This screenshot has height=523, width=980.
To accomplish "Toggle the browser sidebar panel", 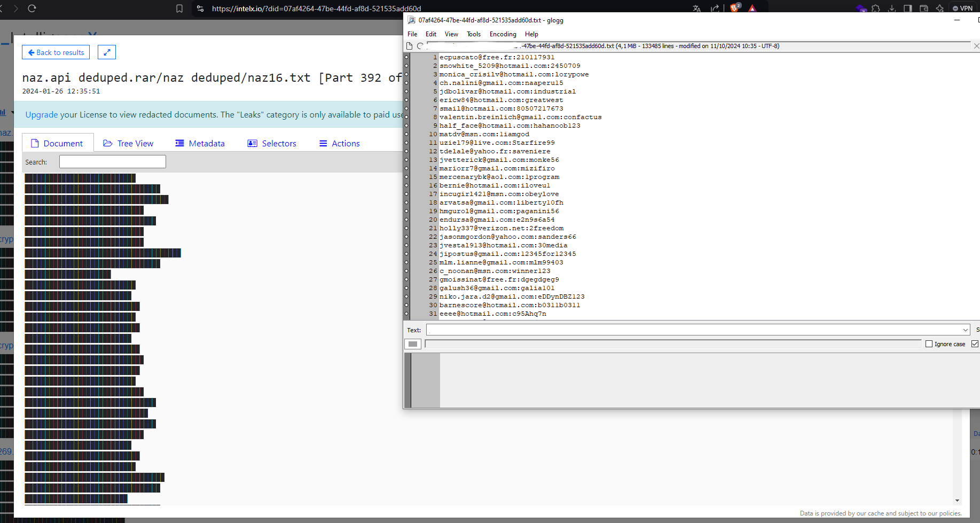I will coord(908,9).
